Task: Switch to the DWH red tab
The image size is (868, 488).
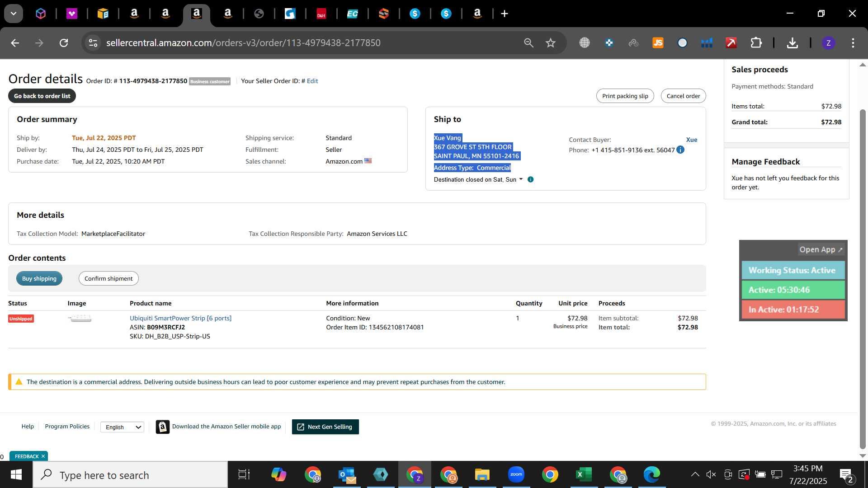Action: (x=321, y=14)
